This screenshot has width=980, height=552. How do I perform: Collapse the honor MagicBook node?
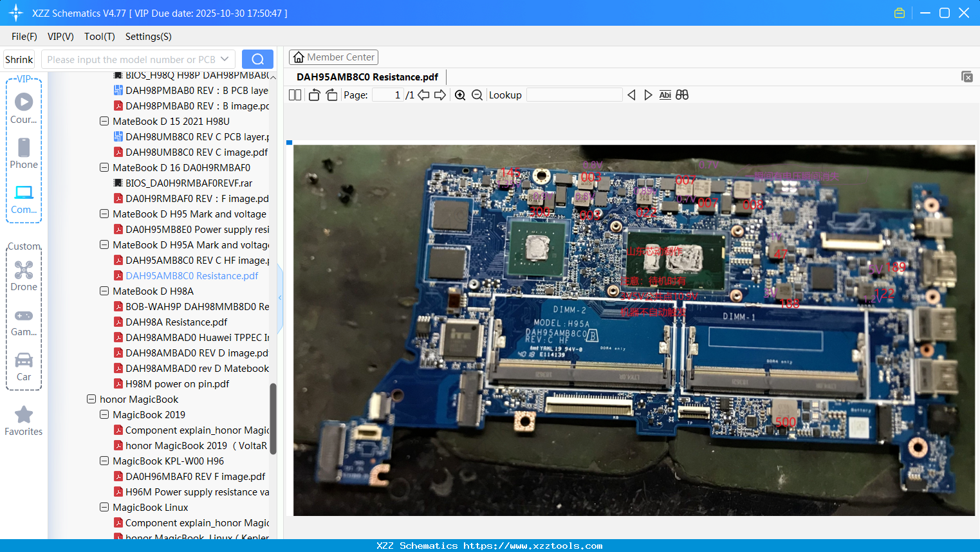click(x=91, y=400)
